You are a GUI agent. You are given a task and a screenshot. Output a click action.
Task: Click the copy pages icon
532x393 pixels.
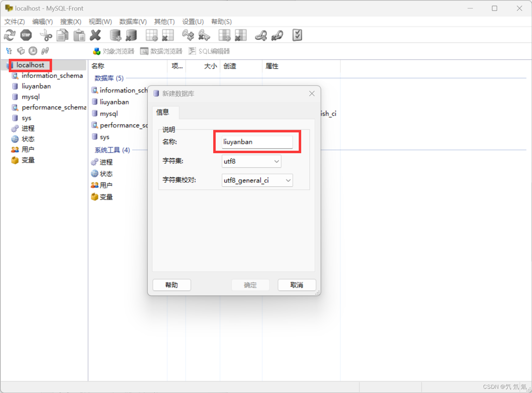click(x=63, y=35)
